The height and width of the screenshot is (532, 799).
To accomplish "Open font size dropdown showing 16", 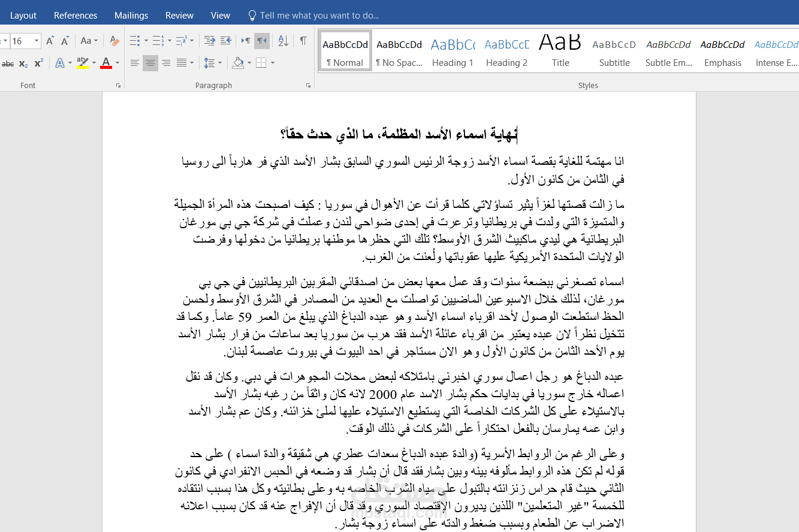I will pos(37,41).
